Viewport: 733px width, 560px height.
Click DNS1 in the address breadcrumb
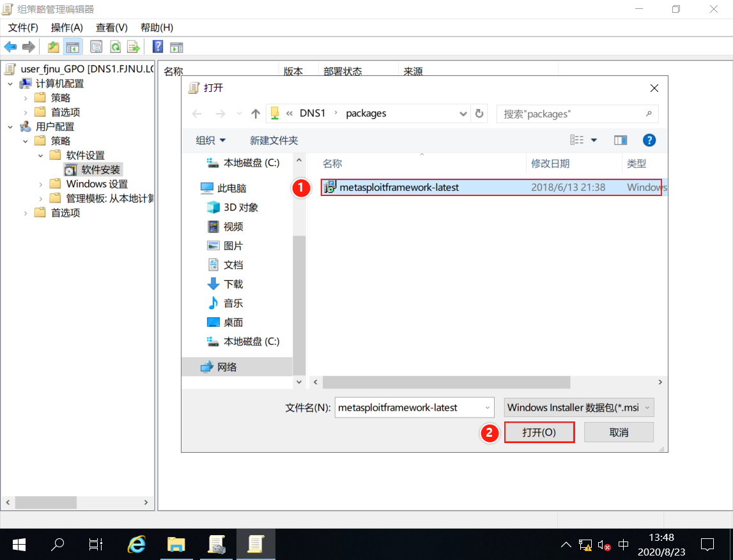pyautogui.click(x=312, y=114)
